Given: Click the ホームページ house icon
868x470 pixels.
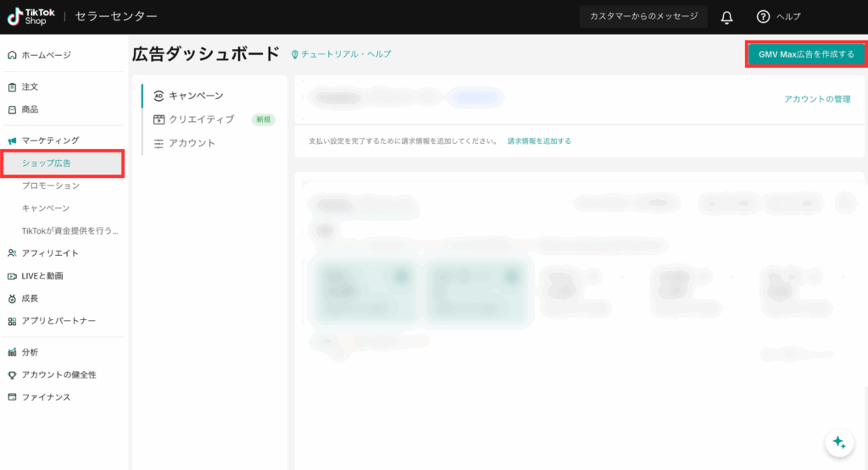Looking at the screenshot, I should [12, 55].
